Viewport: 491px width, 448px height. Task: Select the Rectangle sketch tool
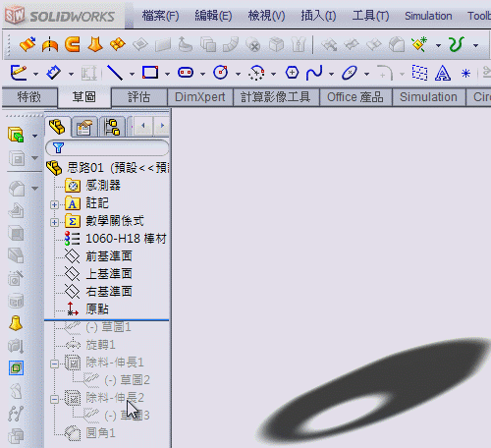(150, 73)
